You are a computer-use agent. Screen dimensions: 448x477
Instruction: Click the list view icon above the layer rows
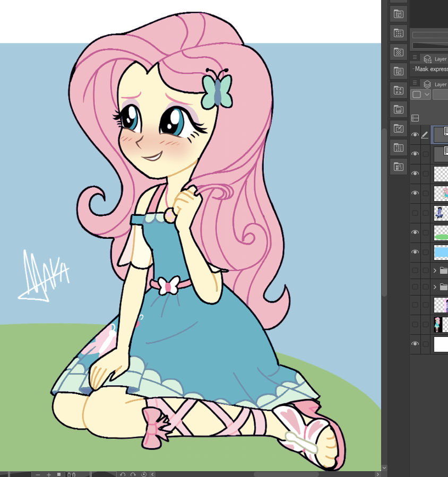click(x=415, y=118)
